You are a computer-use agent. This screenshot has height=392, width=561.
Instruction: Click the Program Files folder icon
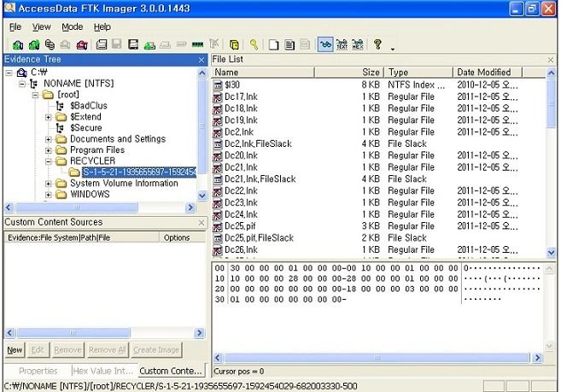pyautogui.click(x=61, y=150)
